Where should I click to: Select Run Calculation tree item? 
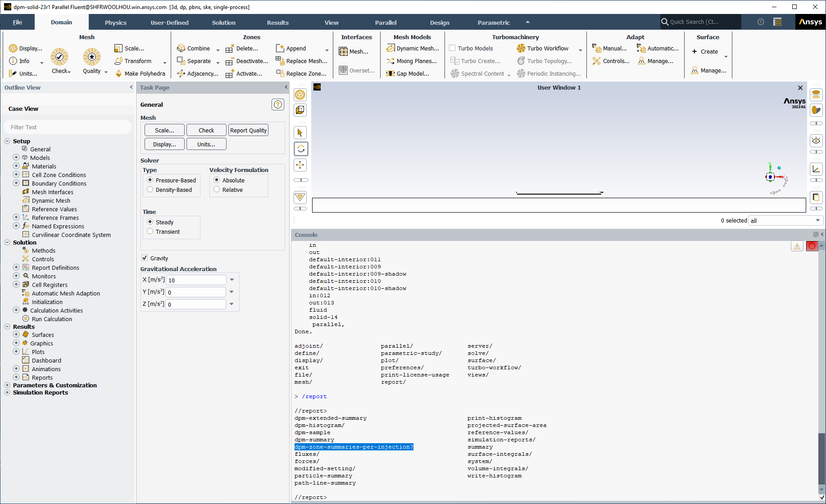click(x=52, y=319)
